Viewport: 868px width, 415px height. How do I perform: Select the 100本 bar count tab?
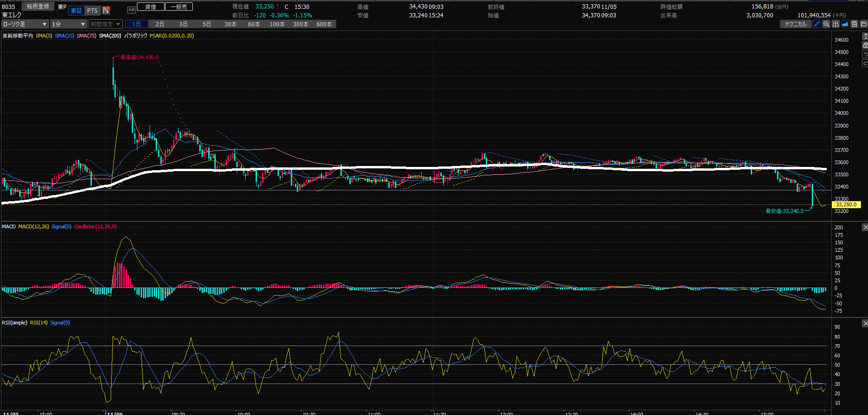coord(277,24)
